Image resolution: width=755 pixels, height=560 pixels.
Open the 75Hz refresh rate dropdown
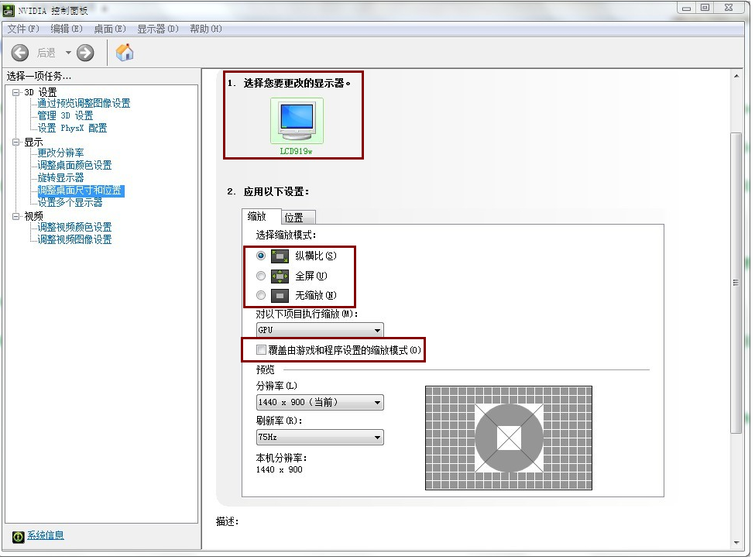click(319, 438)
